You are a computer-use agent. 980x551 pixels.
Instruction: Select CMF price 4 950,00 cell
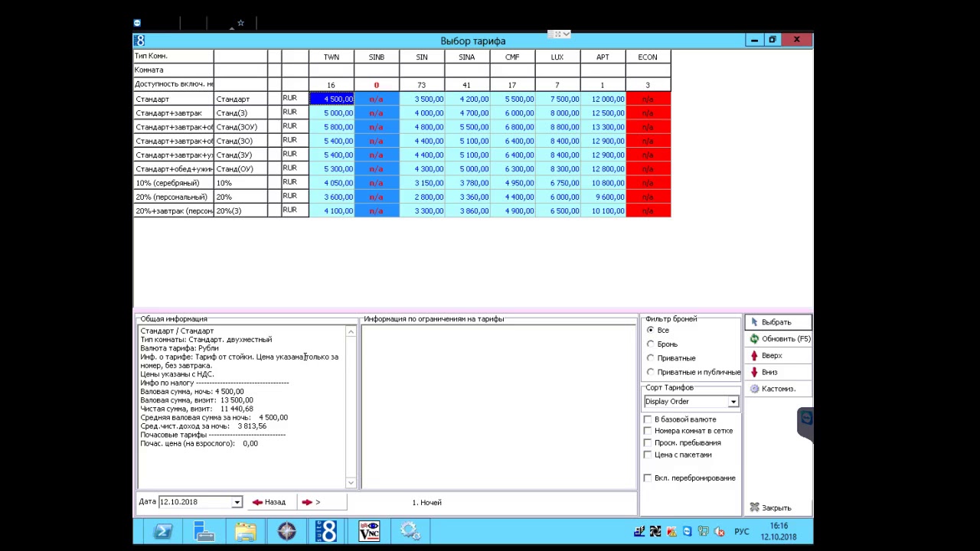tap(512, 183)
